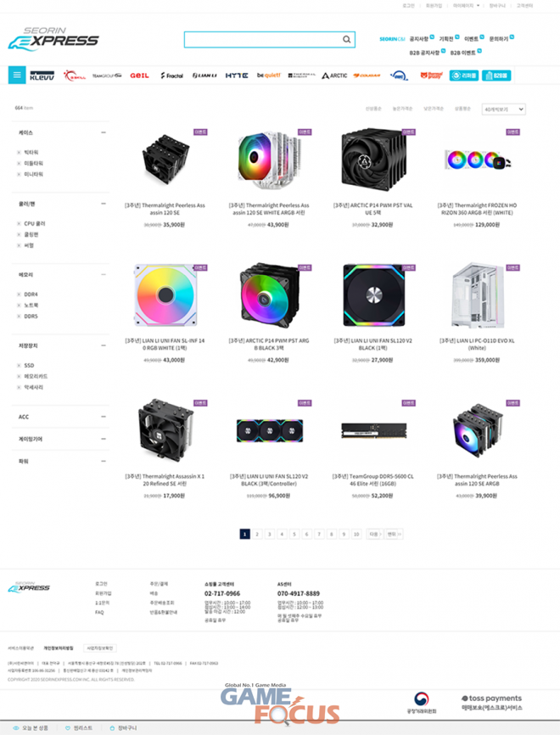Open the 이벤트 menu item
The image size is (560, 735).
click(471, 39)
